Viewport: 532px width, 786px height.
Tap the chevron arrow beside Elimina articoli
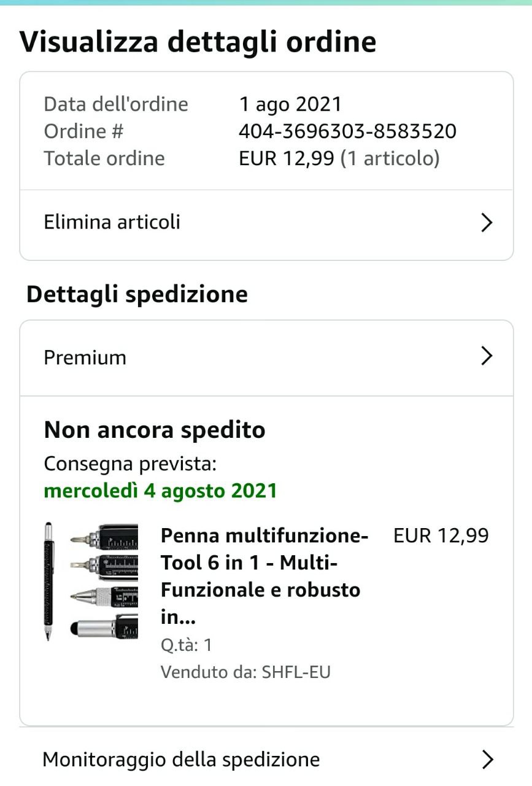click(x=487, y=222)
